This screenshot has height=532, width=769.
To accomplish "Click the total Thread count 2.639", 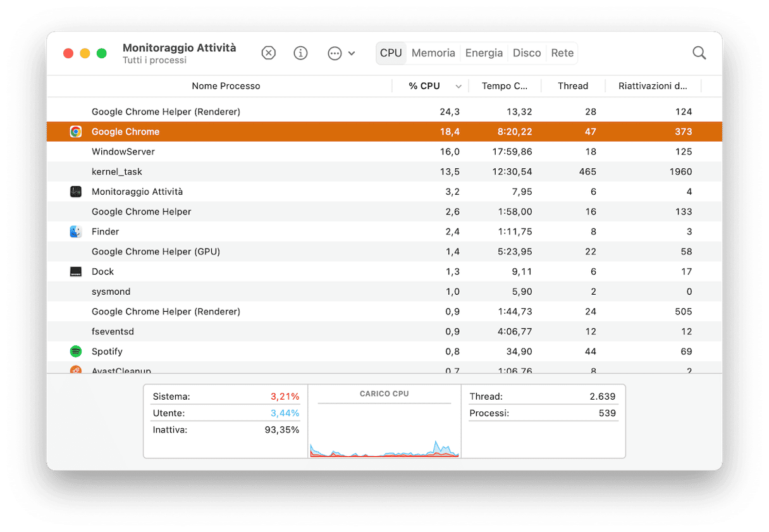I will (x=602, y=397).
